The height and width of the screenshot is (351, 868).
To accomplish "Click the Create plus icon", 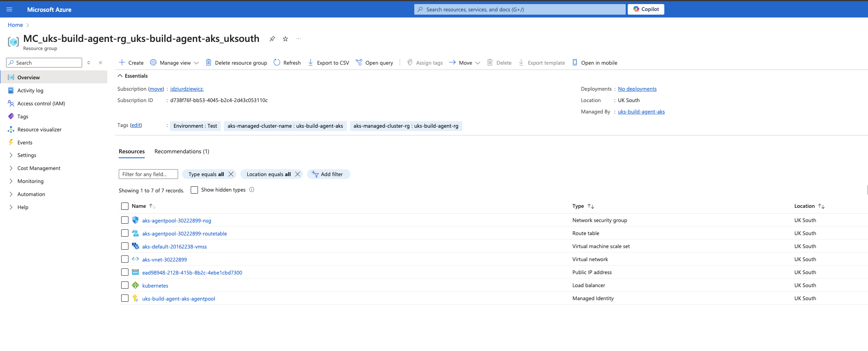I will pos(122,62).
